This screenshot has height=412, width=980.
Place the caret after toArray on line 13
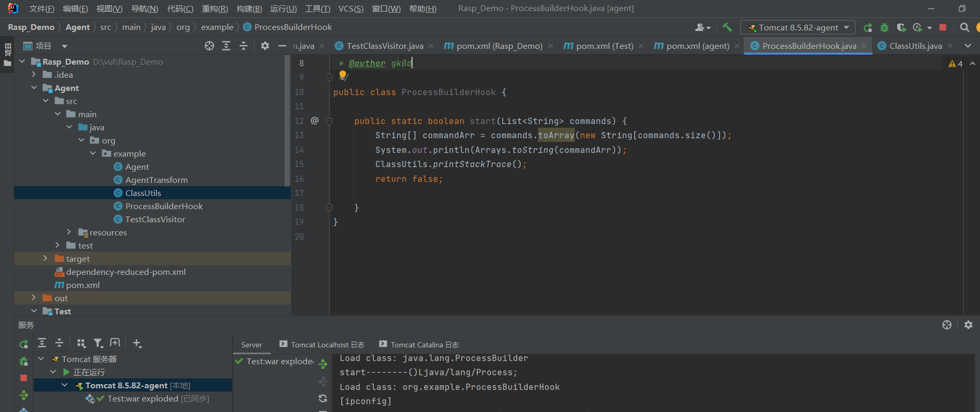coord(575,136)
